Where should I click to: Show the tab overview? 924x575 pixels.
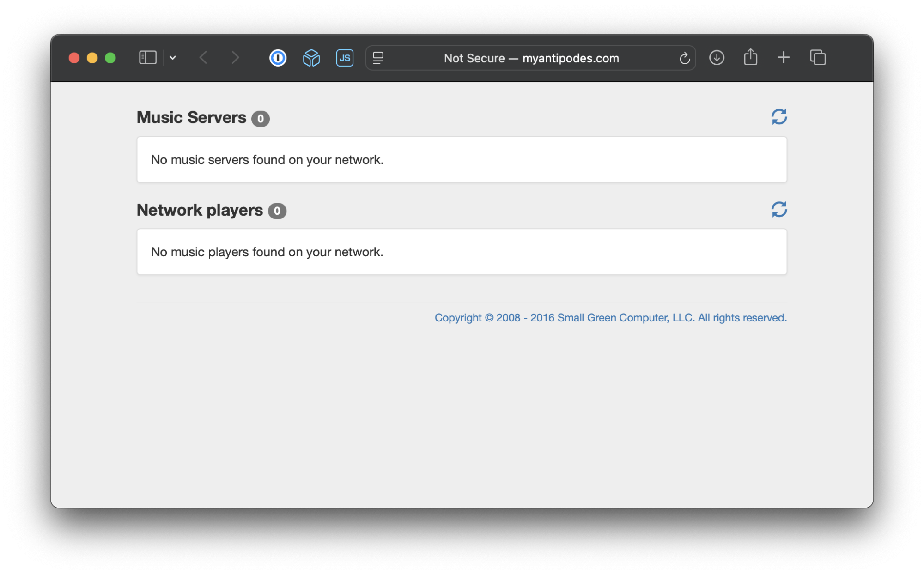click(817, 58)
